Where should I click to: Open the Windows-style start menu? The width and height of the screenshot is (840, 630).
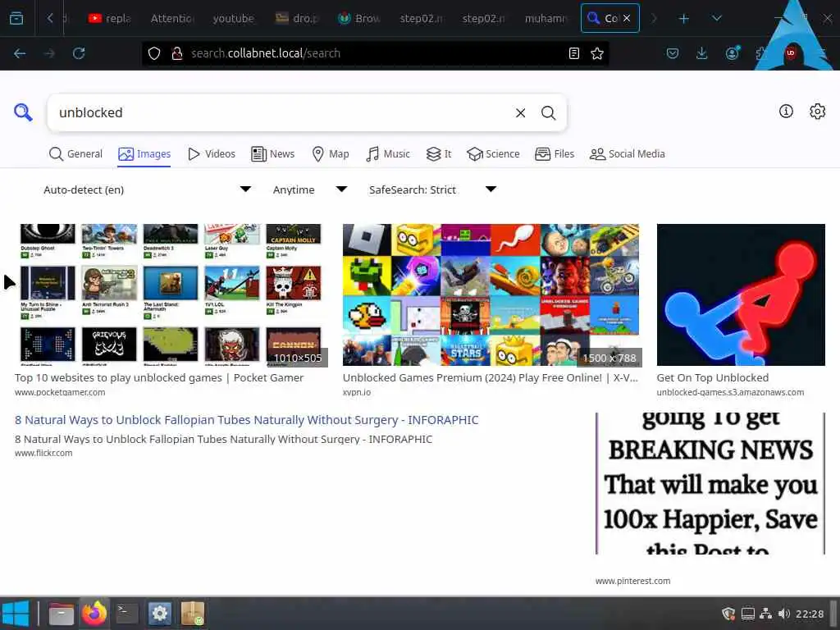click(15, 614)
